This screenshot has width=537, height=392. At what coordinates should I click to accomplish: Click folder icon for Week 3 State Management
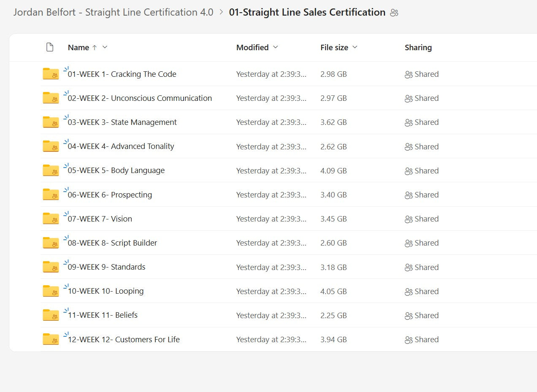click(51, 122)
